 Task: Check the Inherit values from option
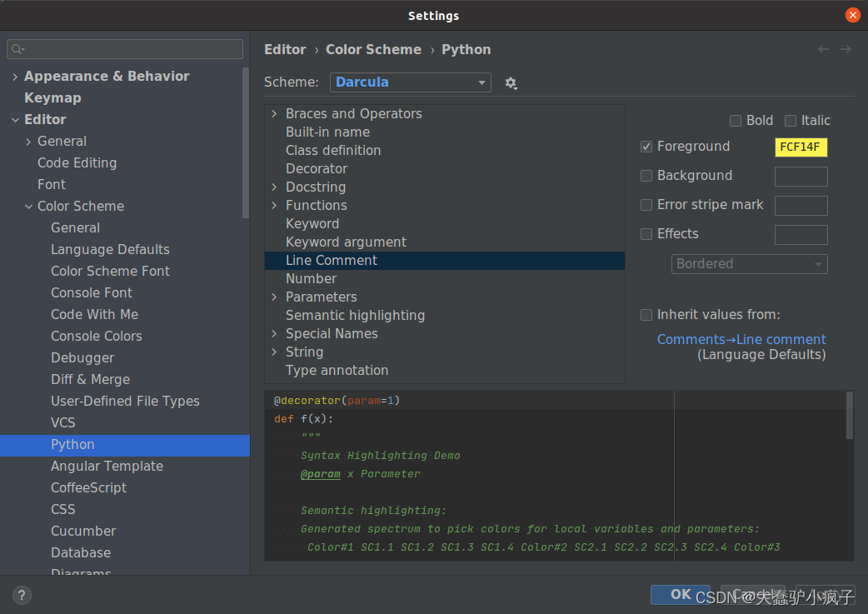click(646, 315)
